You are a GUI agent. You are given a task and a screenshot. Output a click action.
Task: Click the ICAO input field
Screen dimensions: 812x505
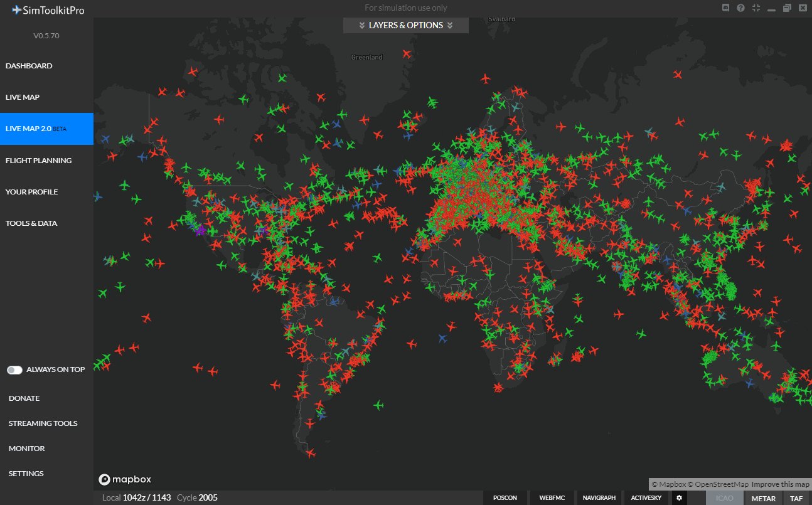pyautogui.click(x=724, y=499)
